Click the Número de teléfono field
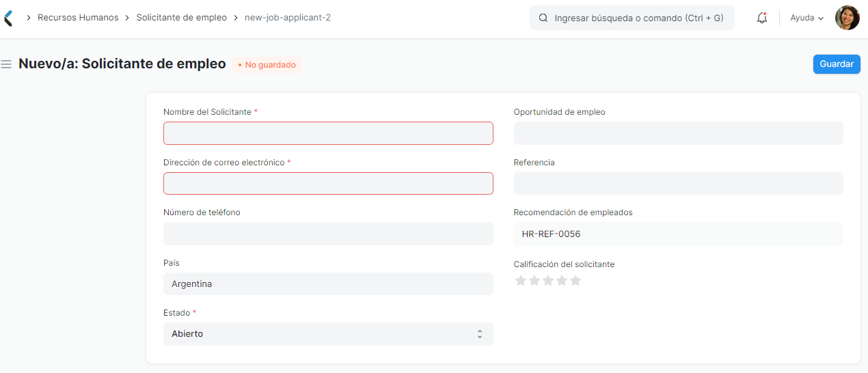 328,234
